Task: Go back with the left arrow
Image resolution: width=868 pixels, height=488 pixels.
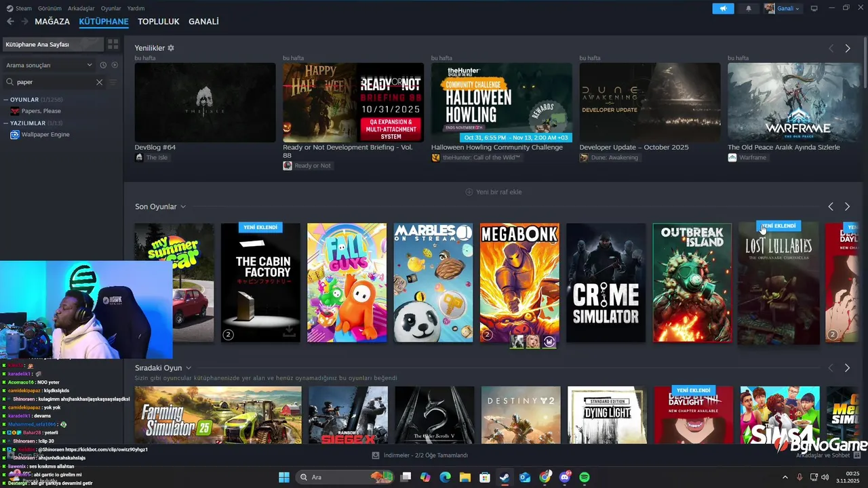Action: click(10, 22)
